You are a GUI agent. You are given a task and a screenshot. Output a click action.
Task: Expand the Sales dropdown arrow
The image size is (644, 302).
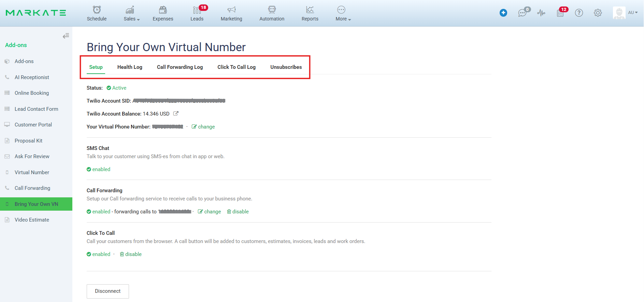point(138,20)
